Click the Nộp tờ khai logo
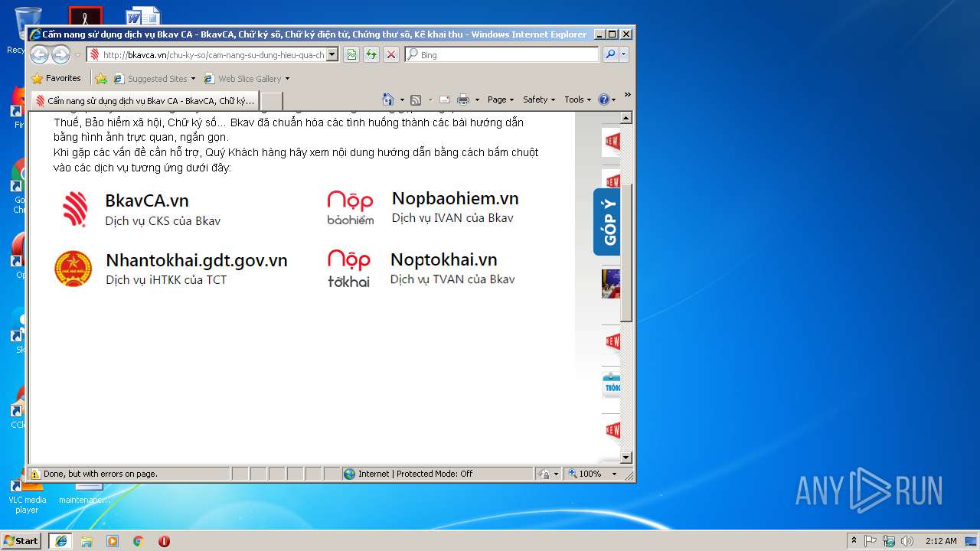 click(349, 268)
